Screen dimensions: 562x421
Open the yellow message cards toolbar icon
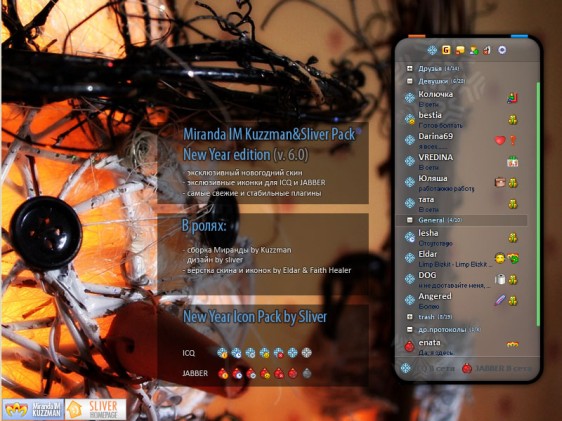pyautogui.click(x=460, y=51)
